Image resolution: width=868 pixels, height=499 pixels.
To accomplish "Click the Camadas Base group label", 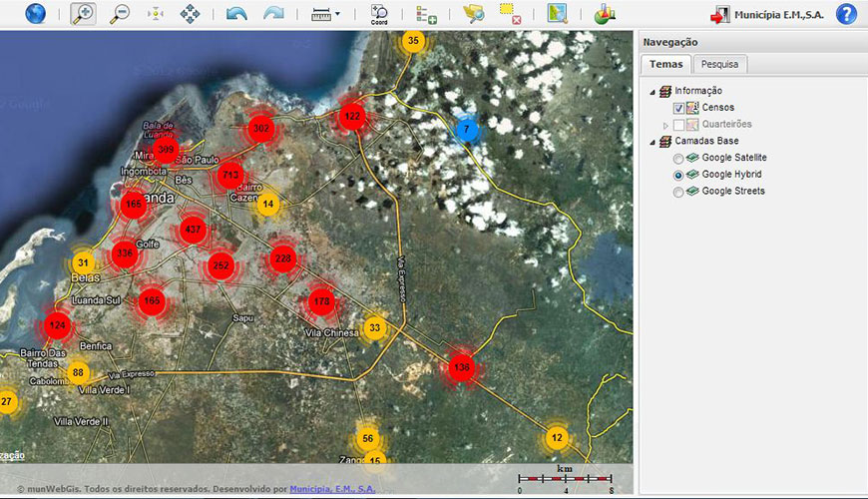I will tap(706, 141).
